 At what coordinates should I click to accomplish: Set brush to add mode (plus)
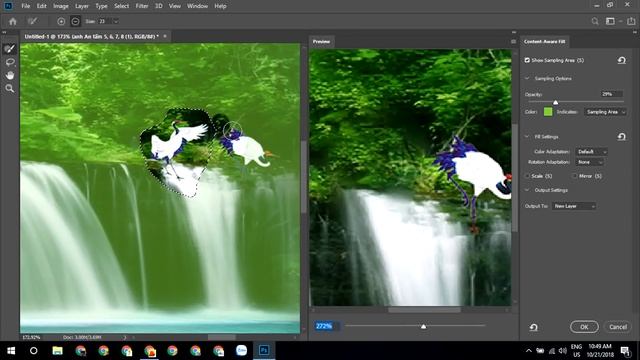(x=61, y=21)
